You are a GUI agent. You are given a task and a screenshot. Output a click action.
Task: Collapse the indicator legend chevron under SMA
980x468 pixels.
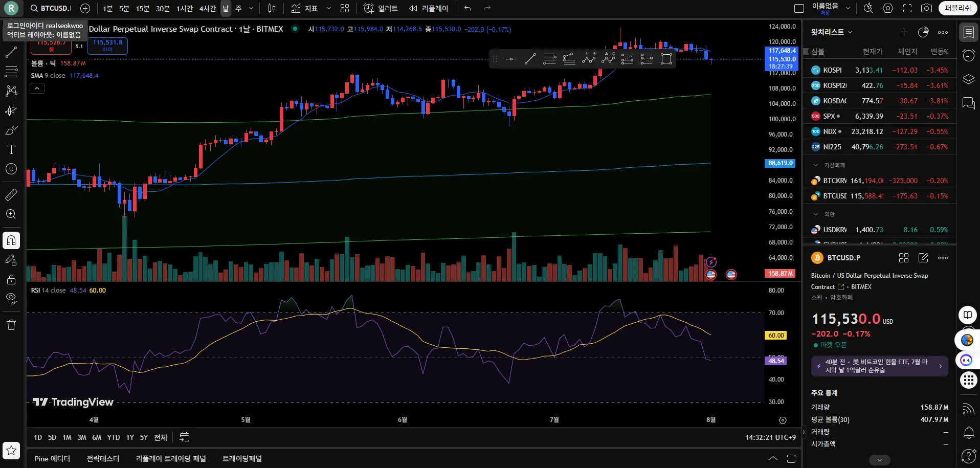[x=37, y=88]
